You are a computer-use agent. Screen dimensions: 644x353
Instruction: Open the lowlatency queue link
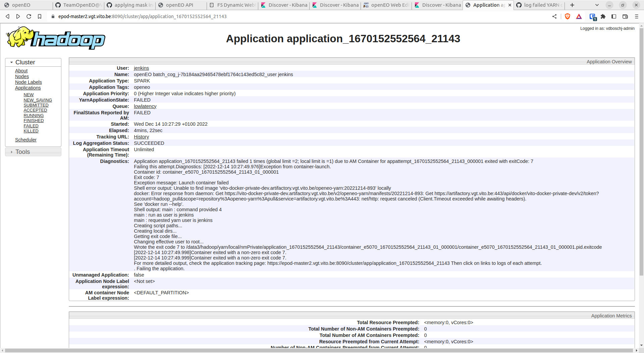pyautogui.click(x=145, y=106)
